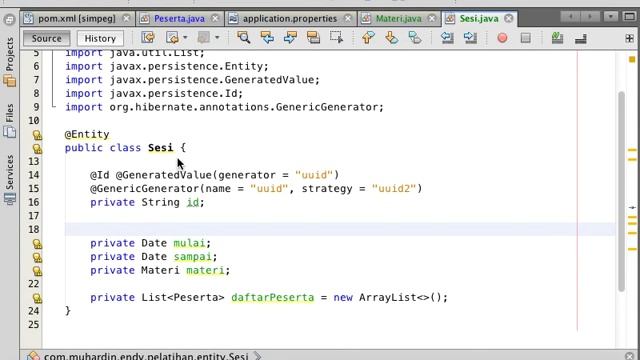Screen dimensions: 640x360
Task: Place cursor on empty line 18
Action: point(340,229)
